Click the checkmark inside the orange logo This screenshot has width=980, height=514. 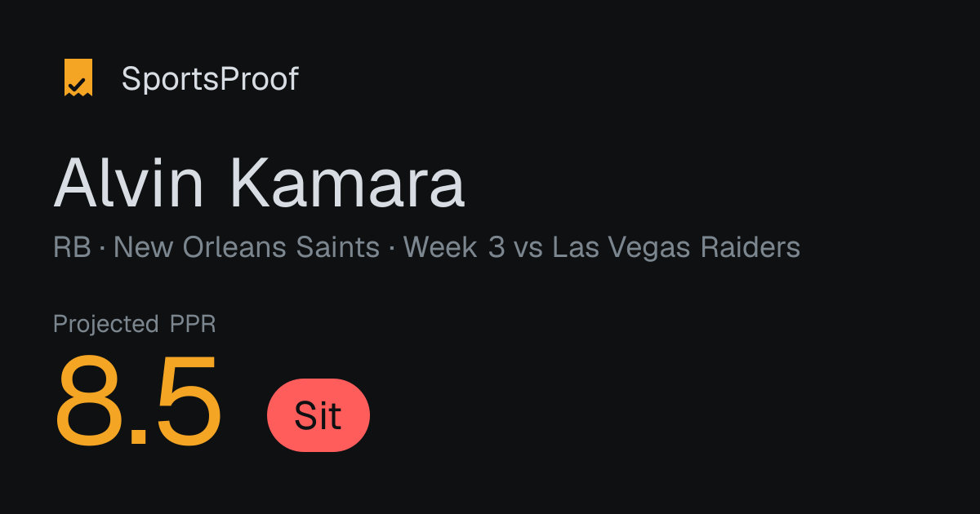78,82
